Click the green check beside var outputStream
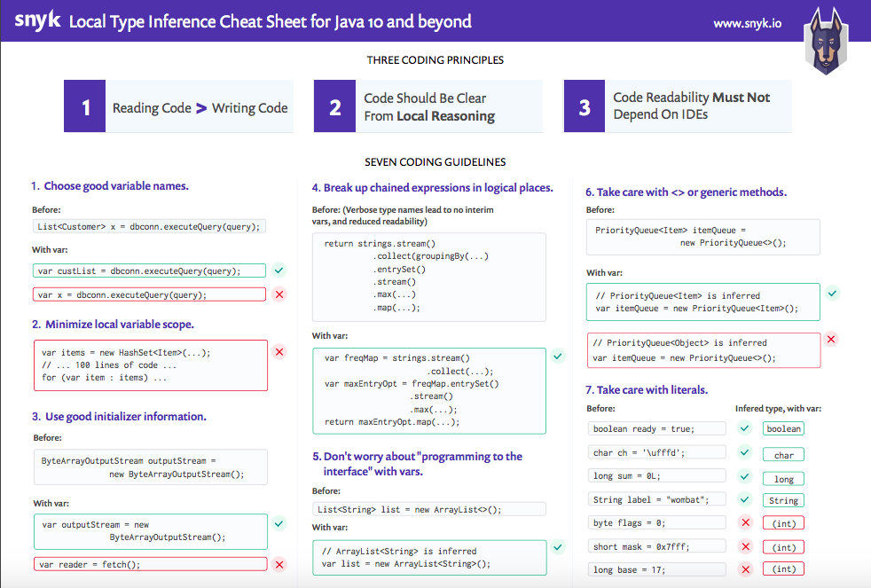The height and width of the screenshot is (588, 871). tap(279, 523)
